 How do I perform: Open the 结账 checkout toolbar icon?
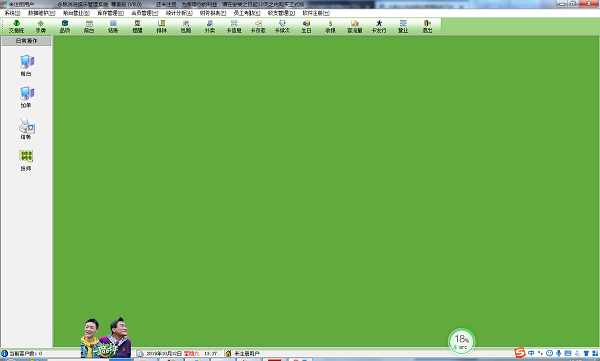113,26
